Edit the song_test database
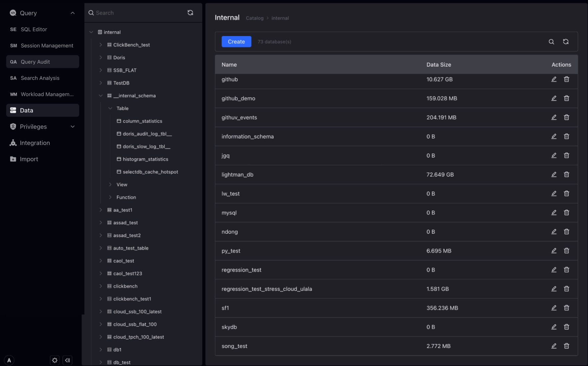The height and width of the screenshot is (366, 588). [x=554, y=346]
